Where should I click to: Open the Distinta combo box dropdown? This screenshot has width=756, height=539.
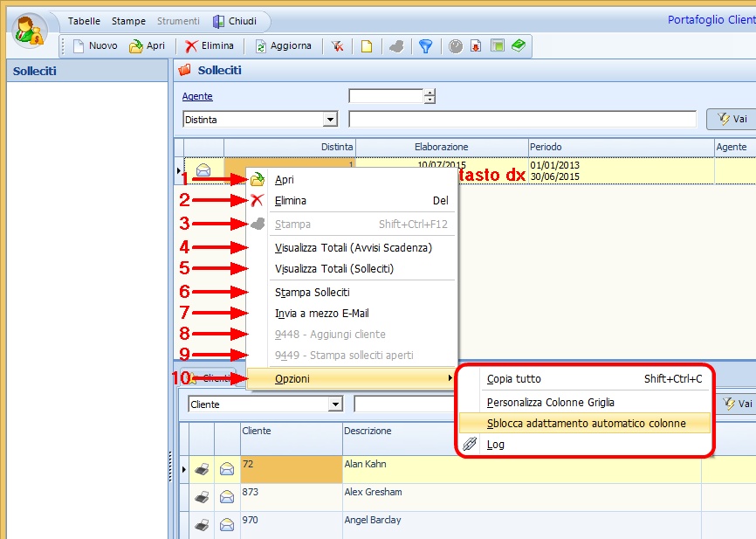coord(330,119)
